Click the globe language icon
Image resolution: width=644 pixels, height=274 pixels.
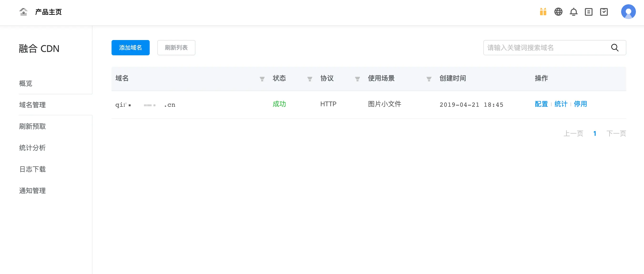(x=558, y=12)
